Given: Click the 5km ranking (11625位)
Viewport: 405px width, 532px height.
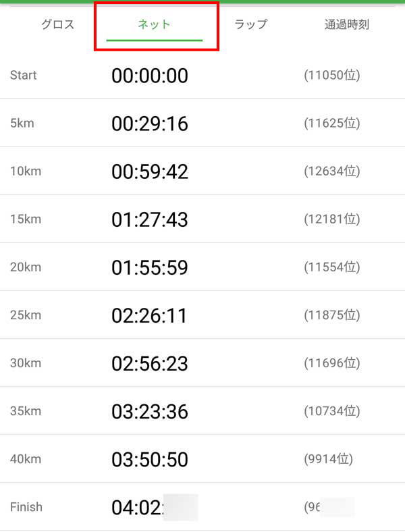Looking at the screenshot, I should pos(331,124).
